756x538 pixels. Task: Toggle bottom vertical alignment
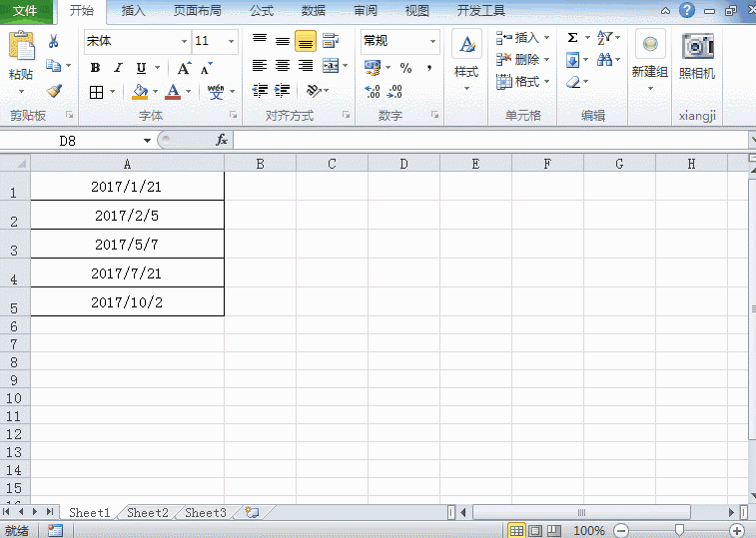pyautogui.click(x=306, y=41)
